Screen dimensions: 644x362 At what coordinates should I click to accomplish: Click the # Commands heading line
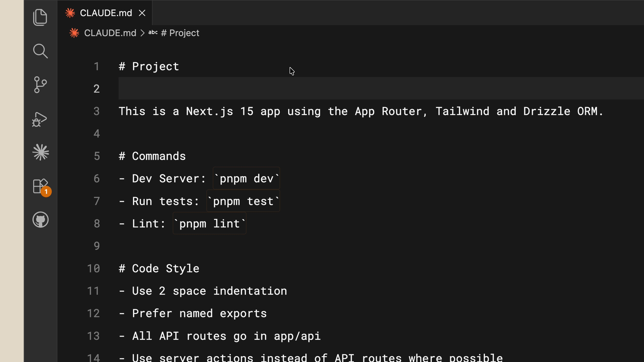[x=152, y=156]
